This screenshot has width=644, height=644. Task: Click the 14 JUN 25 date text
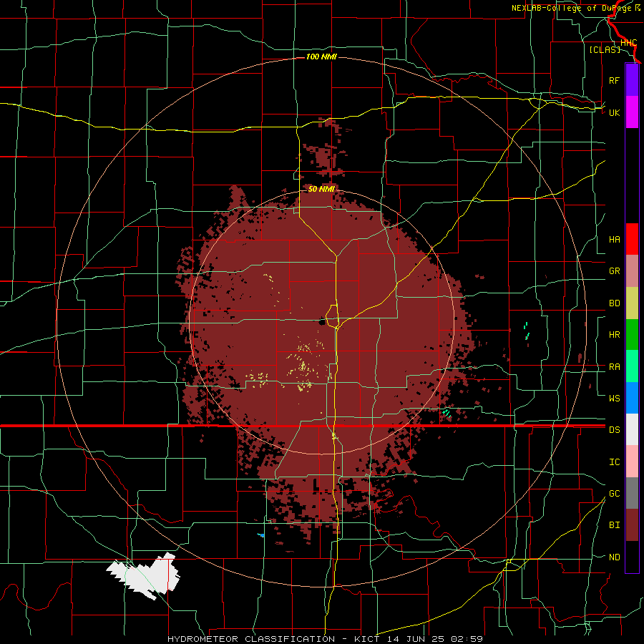click(415, 639)
